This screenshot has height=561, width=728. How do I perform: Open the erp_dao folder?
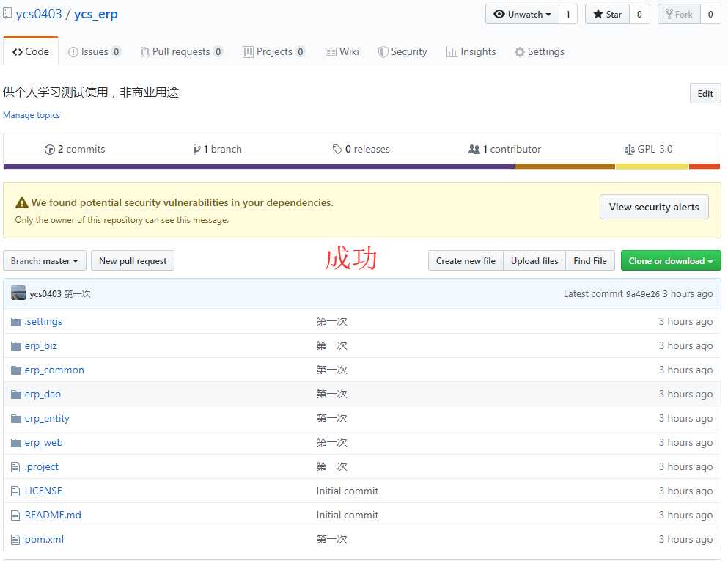(x=43, y=394)
